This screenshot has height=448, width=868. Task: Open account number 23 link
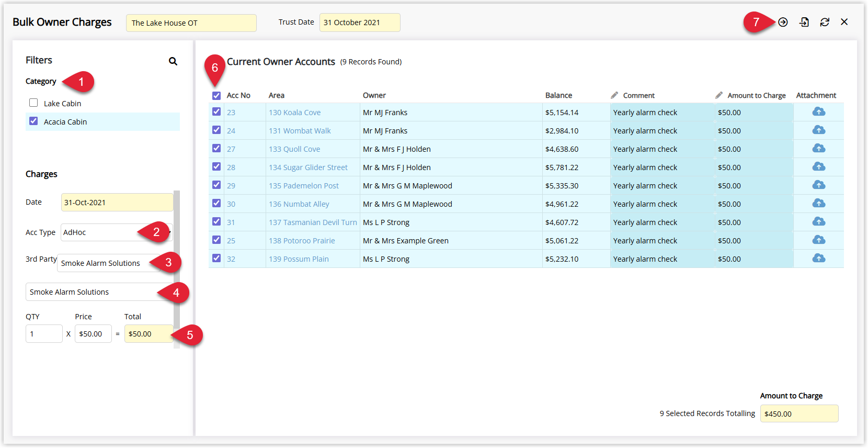point(231,113)
